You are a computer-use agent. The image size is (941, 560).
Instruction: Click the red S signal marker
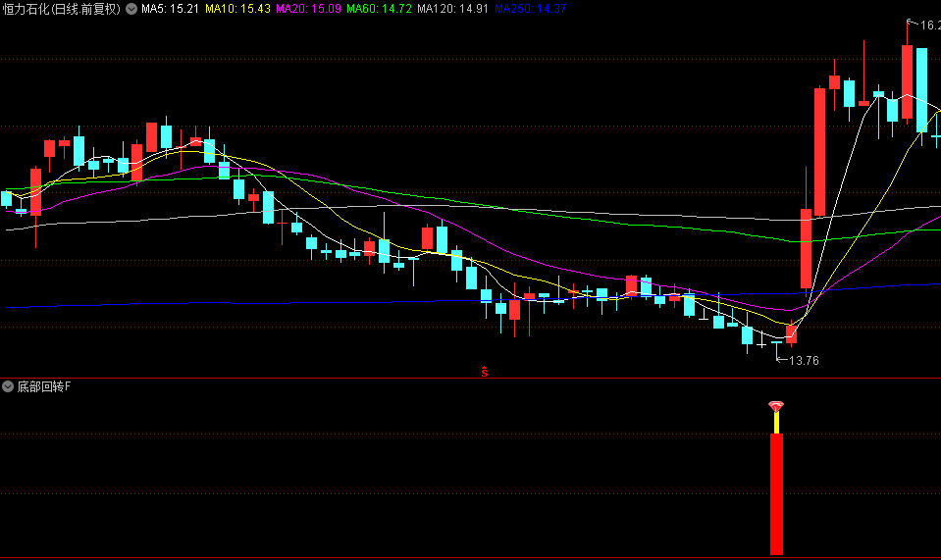[485, 372]
